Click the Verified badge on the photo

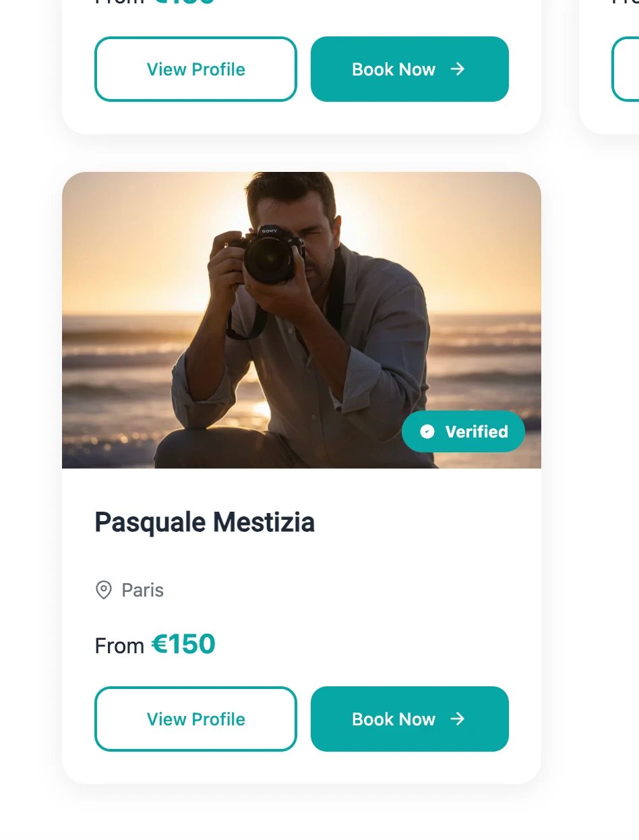click(463, 431)
